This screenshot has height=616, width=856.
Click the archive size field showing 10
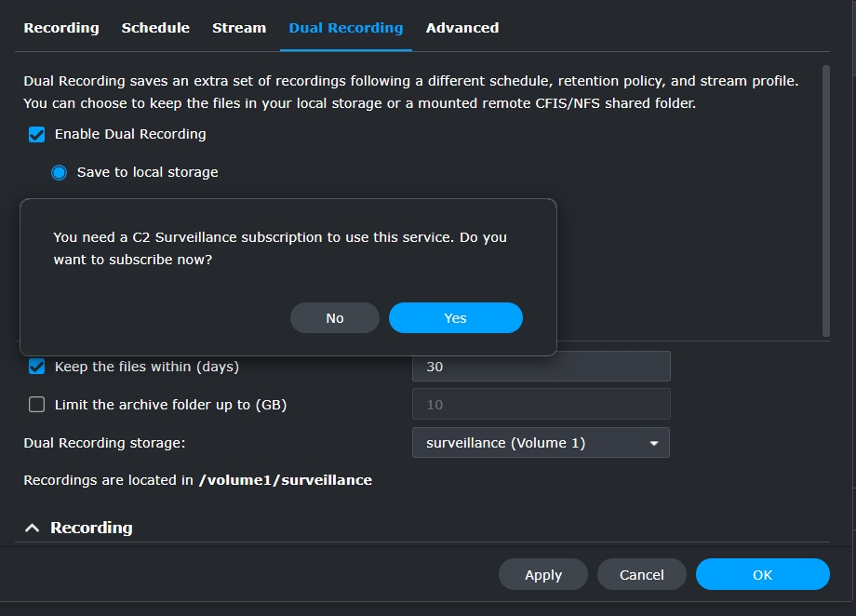tap(541, 405)
